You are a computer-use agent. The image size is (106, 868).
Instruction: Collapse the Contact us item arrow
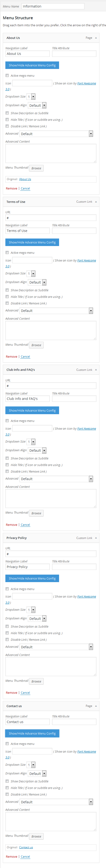tap(96, 706)
